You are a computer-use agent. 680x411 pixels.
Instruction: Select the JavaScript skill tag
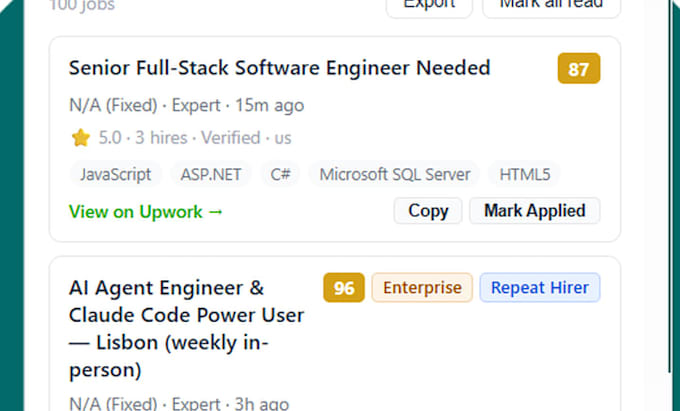(115, 174)
